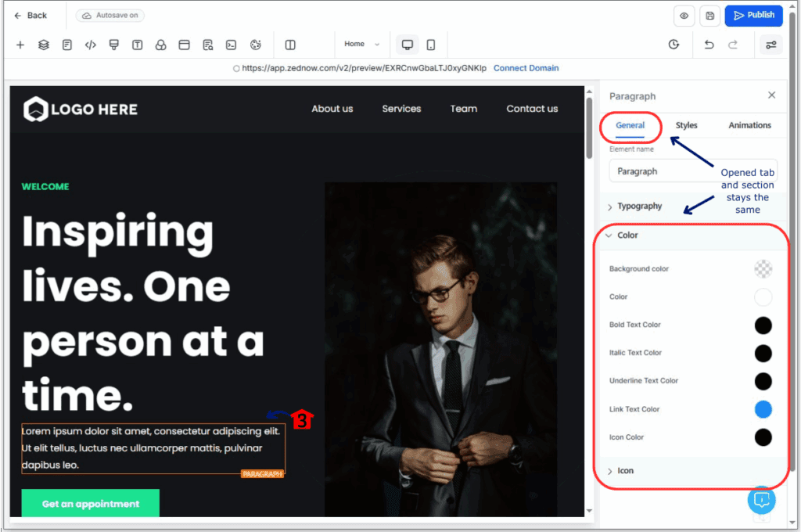Image resolution: width=801 pixels, height=532 pixels.
Task: Open the custom code brackets icon
Action: pos(91,45)
